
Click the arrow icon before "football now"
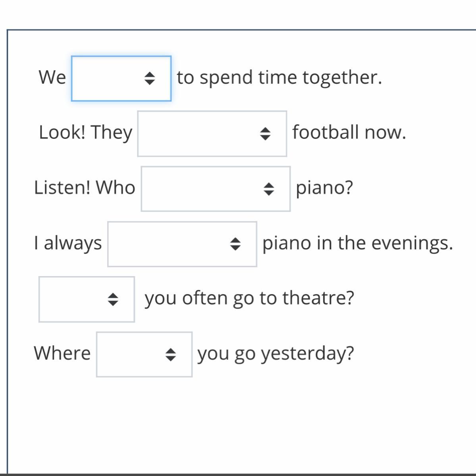[x=265, y=134]
